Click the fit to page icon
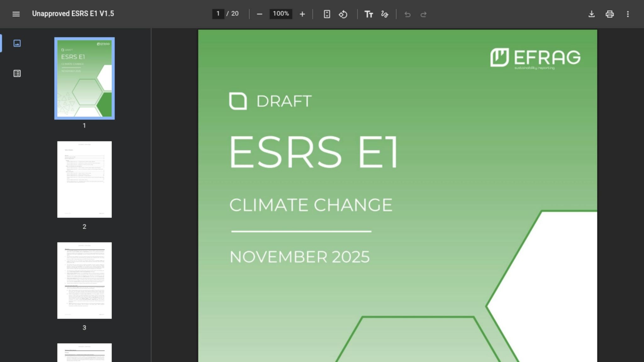The image size is (644, 362). tap(327, 14)
